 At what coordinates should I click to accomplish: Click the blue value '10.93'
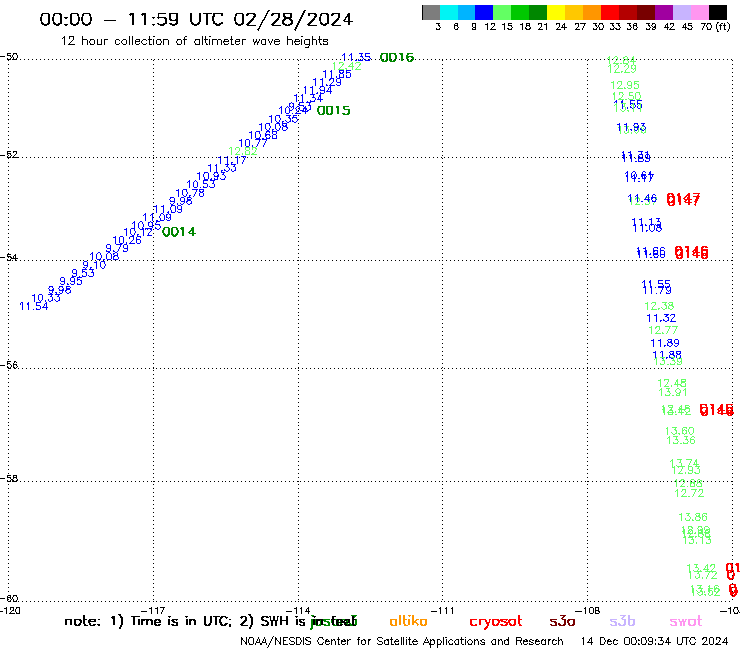point(211,177)
